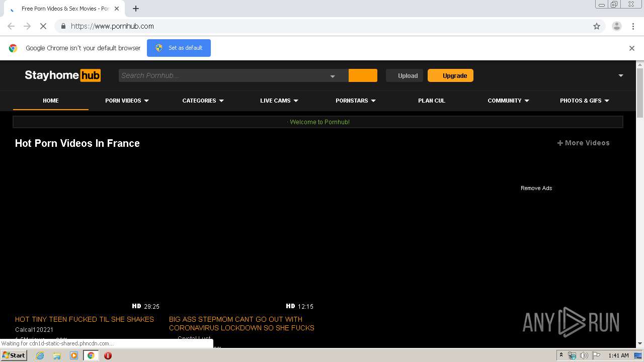
Task: Click the URL in the address bar
Action: click(x=112, y=26)
